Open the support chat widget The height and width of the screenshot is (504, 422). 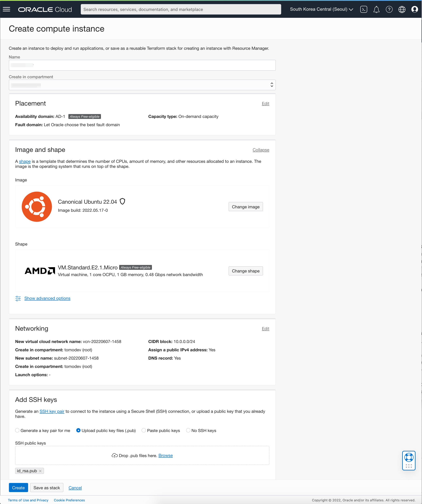409,461
